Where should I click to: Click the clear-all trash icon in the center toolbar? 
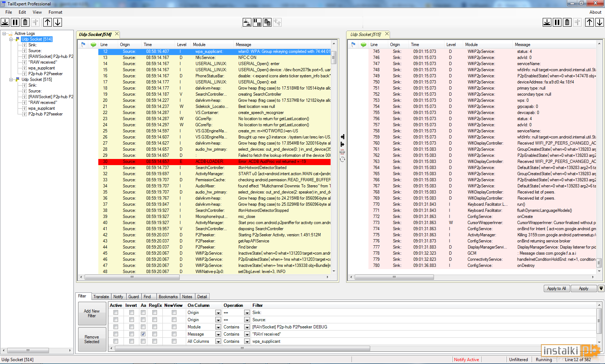point(267,22)
